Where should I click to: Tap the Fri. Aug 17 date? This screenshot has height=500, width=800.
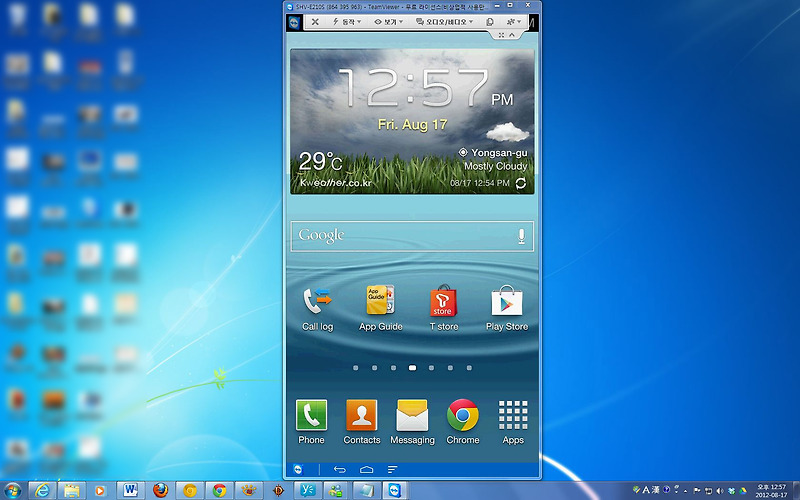[412, 125]
